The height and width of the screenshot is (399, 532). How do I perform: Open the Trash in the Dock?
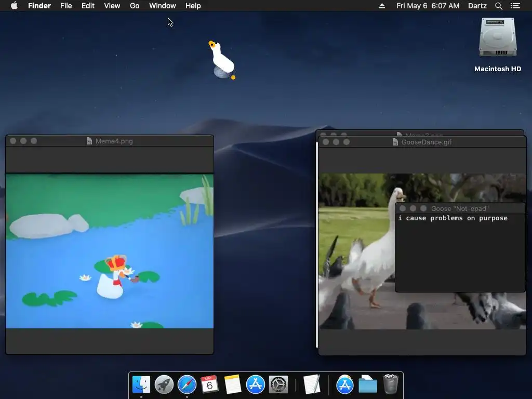(391, 384)
